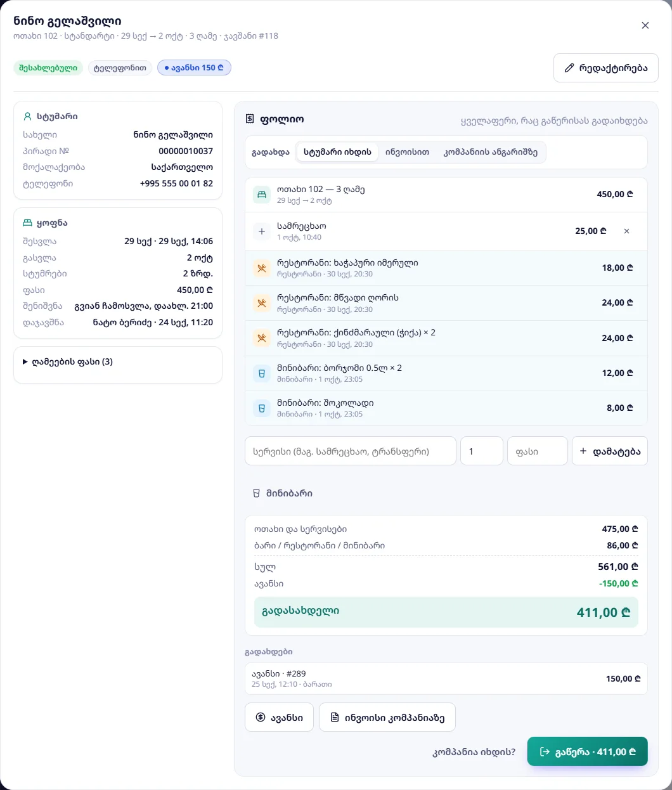Click the phone number +995 555 00 01 82

click(x=176, y=183)
